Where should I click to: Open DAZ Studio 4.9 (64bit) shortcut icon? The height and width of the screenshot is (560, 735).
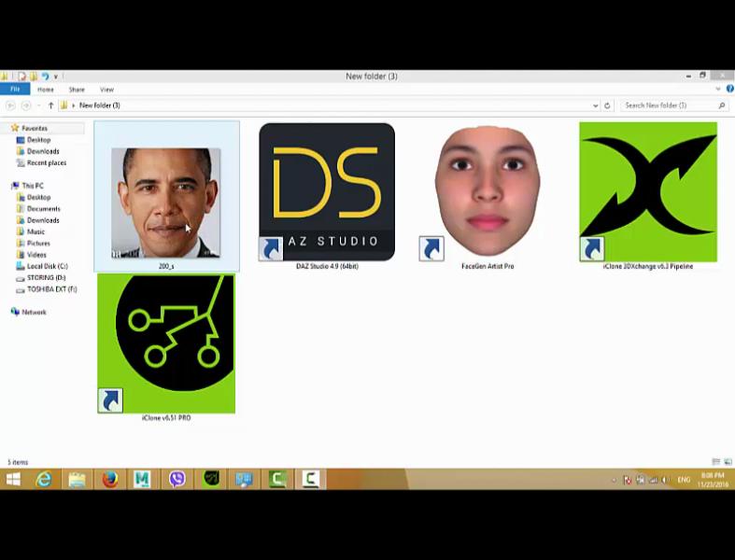coord(327,192)
